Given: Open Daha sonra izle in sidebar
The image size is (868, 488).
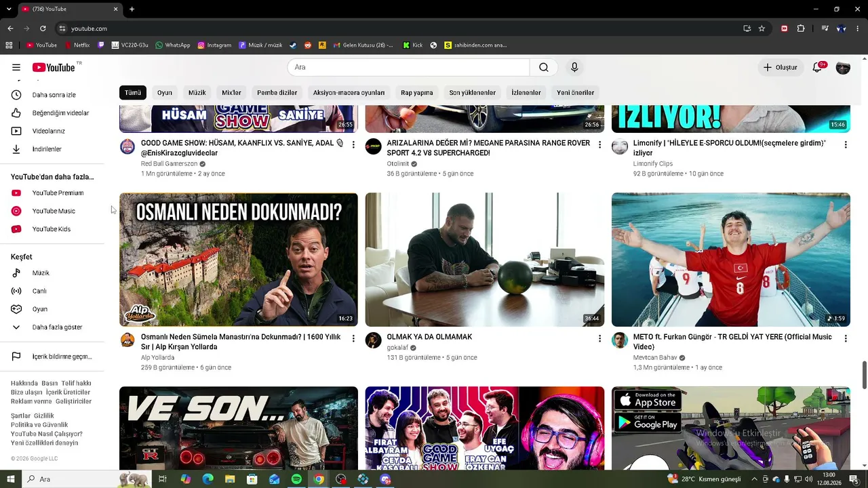Looking at the screenshot, I should coord(54,95).
